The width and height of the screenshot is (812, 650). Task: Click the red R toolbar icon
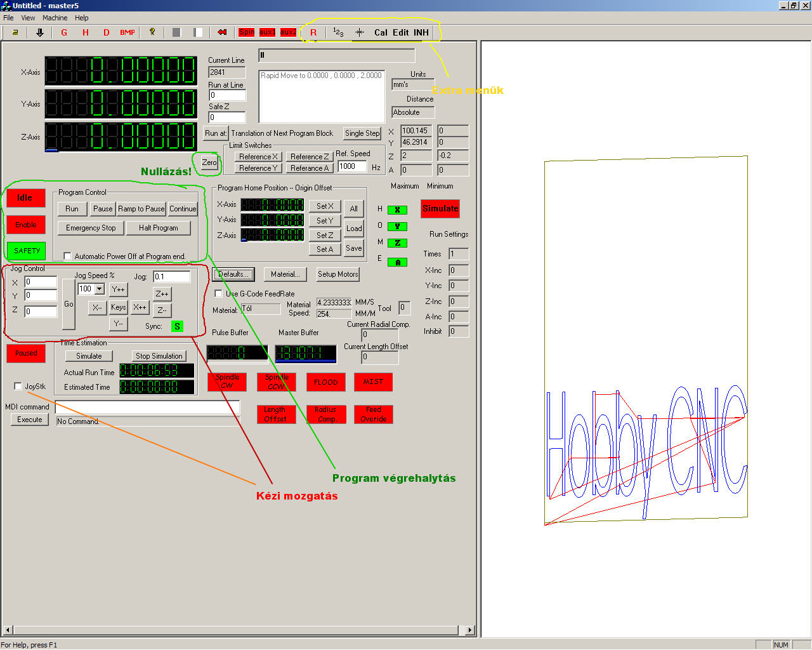point(313,32)
